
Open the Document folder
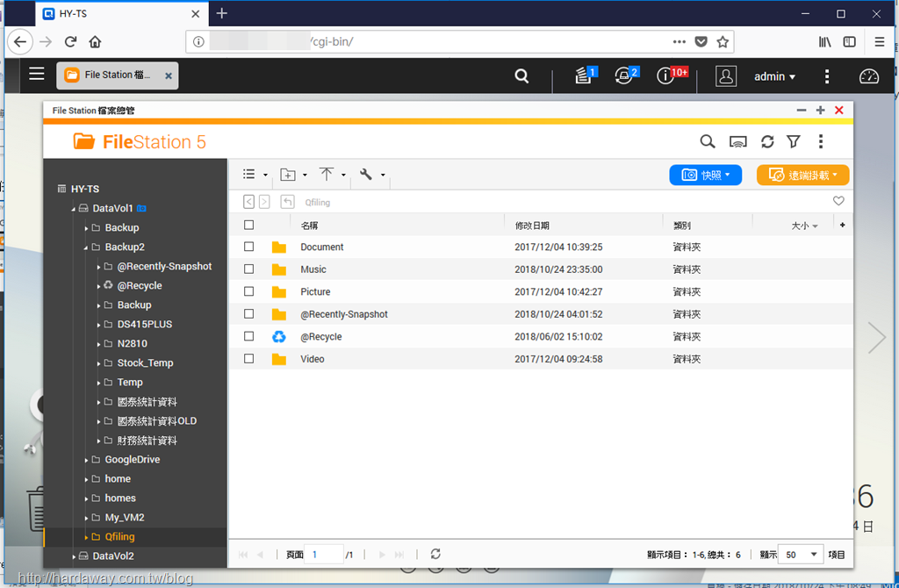pos(321,247)
